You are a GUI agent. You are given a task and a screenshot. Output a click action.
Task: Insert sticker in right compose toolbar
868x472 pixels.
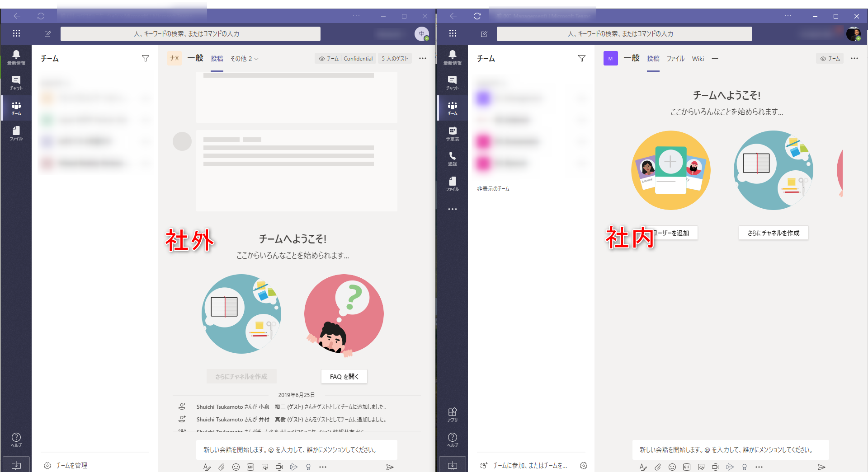coord(701,467)
